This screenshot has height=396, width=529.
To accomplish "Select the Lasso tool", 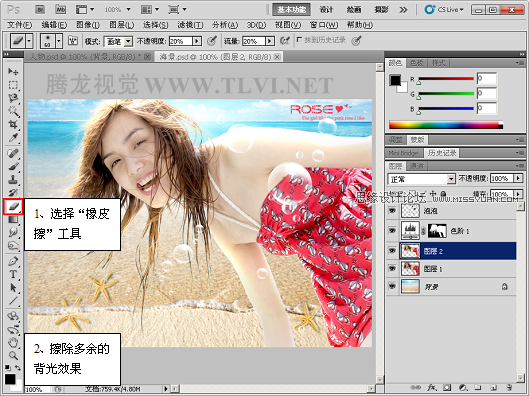I will 13,98.
